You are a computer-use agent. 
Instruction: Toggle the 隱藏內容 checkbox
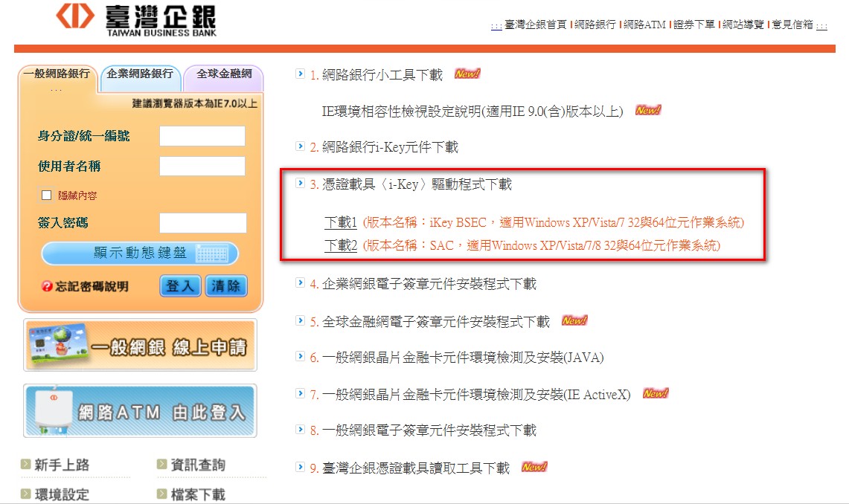47,195
